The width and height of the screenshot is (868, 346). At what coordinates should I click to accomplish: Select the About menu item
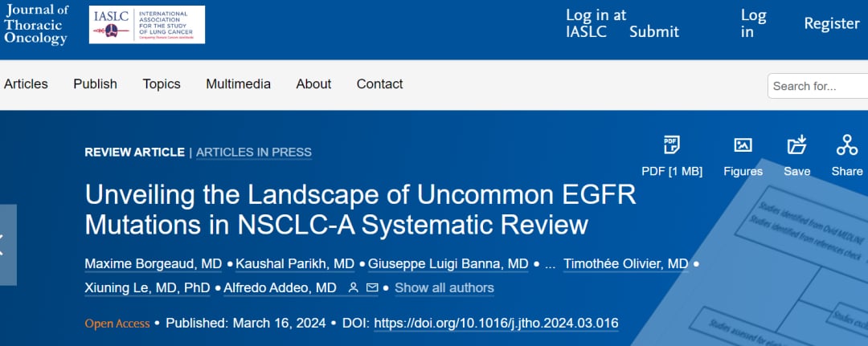tap(313, 83)
